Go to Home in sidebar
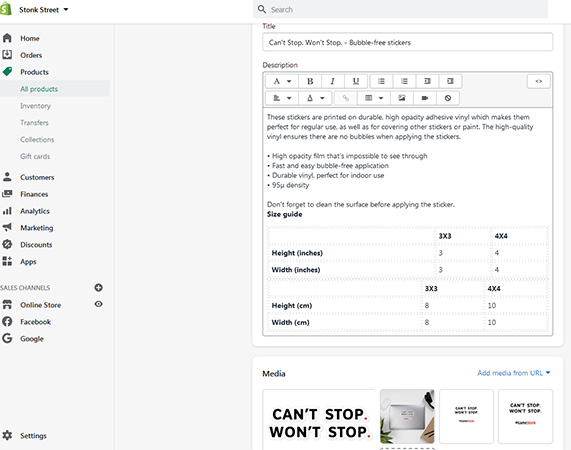The height and width of the screenshot is (450, 571). point(30,38)
